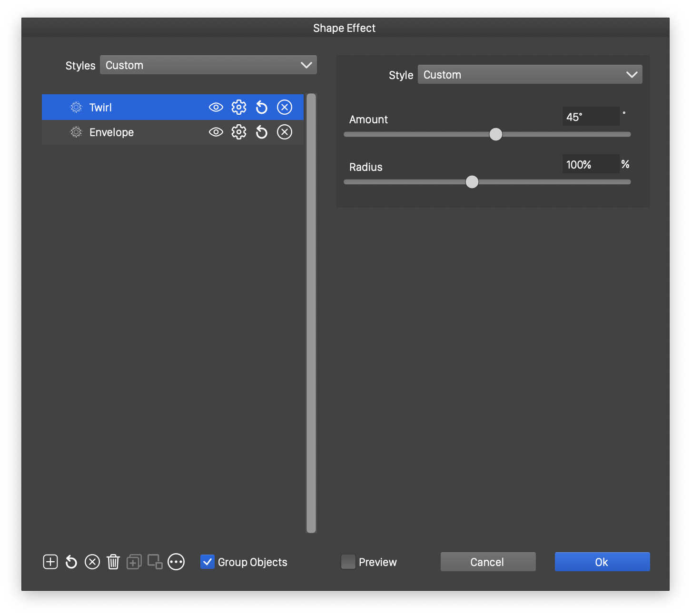
Task: Toggle visibility of Envelope effect
Action: (216, 132)
